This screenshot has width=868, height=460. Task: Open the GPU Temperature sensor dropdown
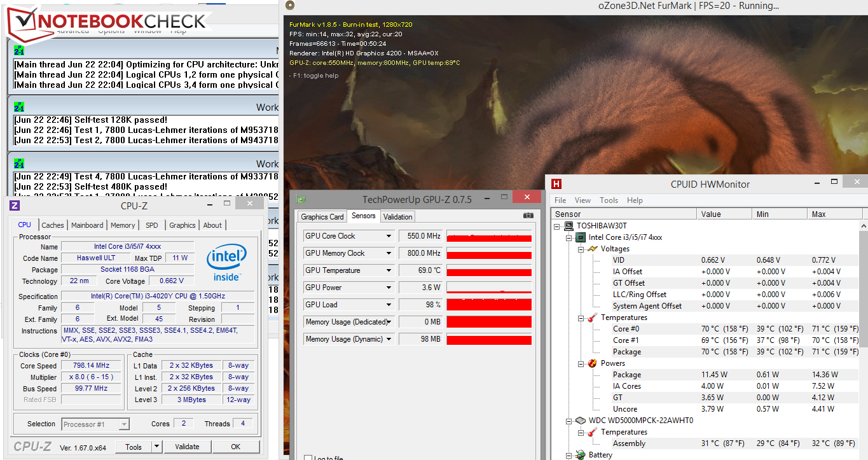[389, 270]
